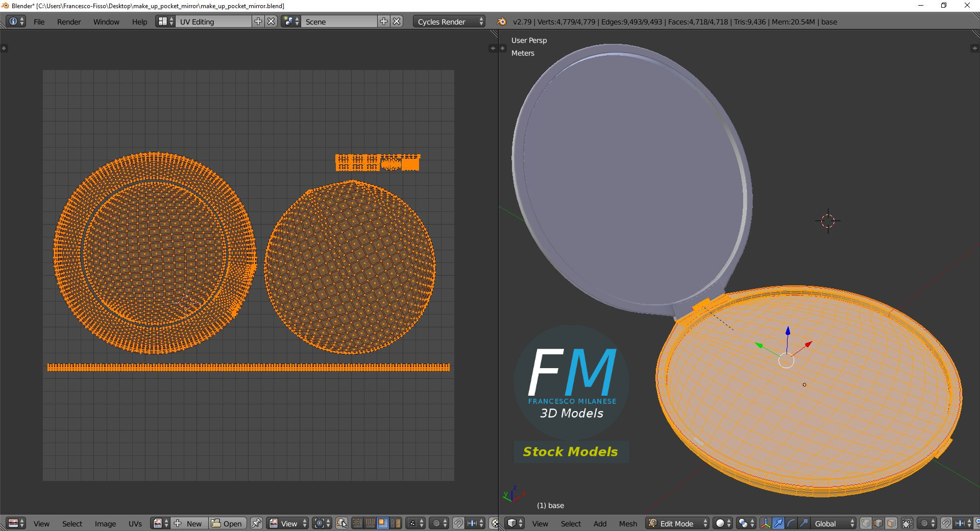Toggle snapping in the 3D View

[946, 523]
